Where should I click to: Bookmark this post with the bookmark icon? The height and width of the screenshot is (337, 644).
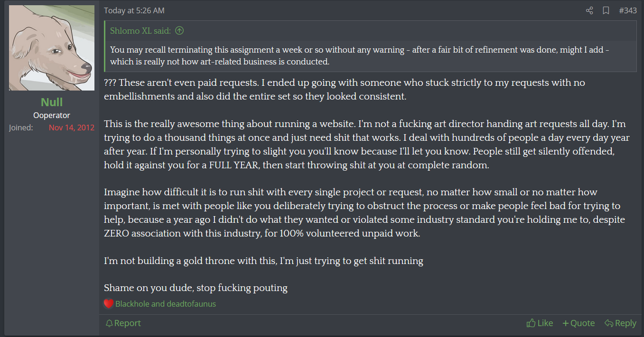pos(606,10)
